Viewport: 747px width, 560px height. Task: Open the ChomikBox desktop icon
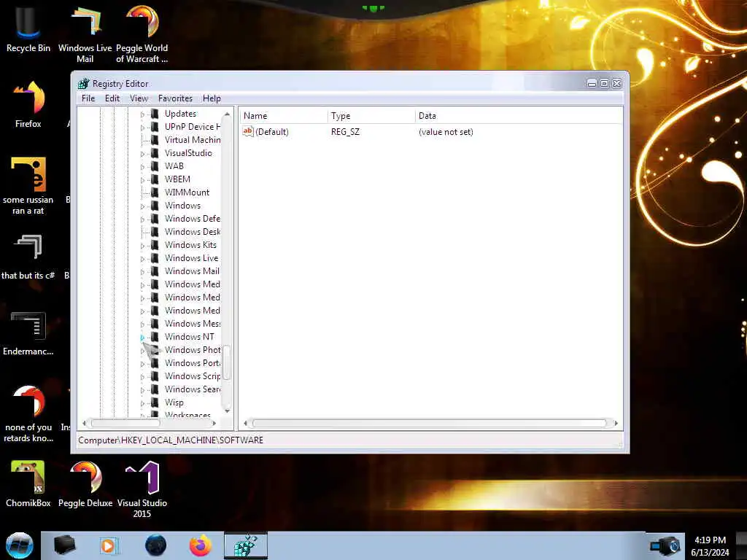(28, 484)
